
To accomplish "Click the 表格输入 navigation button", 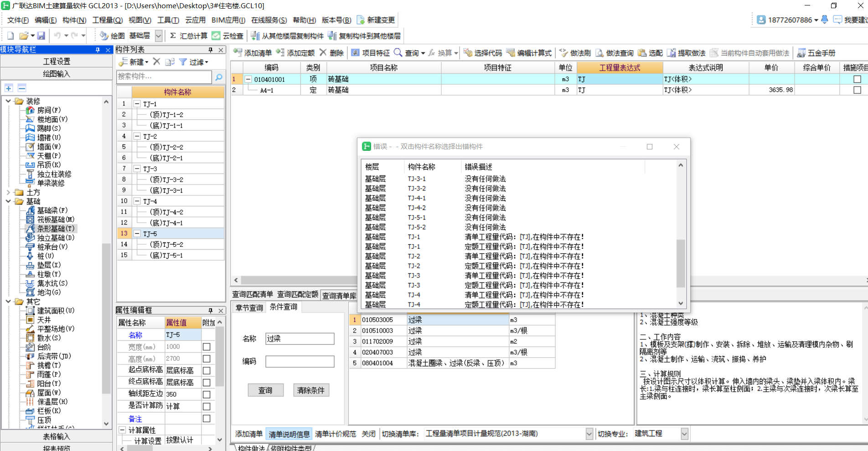I will pyautogui.click(x=57, y=436).
